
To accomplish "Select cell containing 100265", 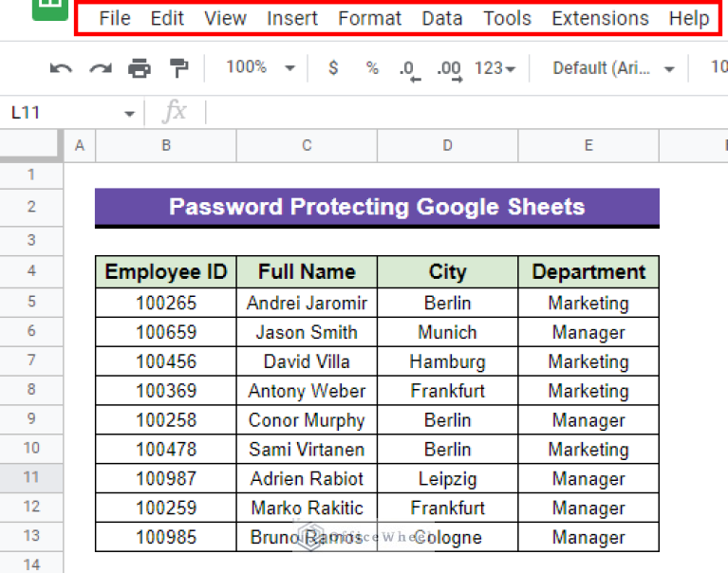I will (x=166, y=303).
